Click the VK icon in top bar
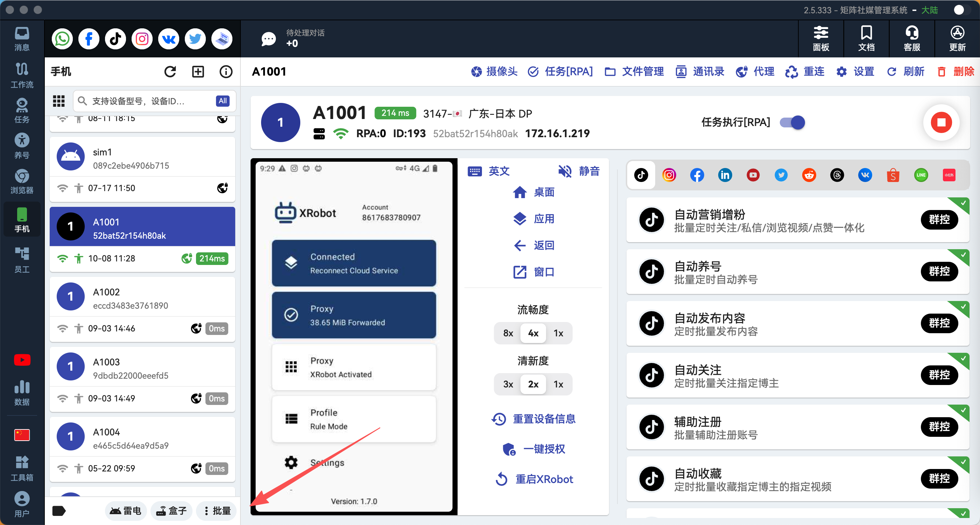Screen dimensions: 980x525 pos(169,39)
